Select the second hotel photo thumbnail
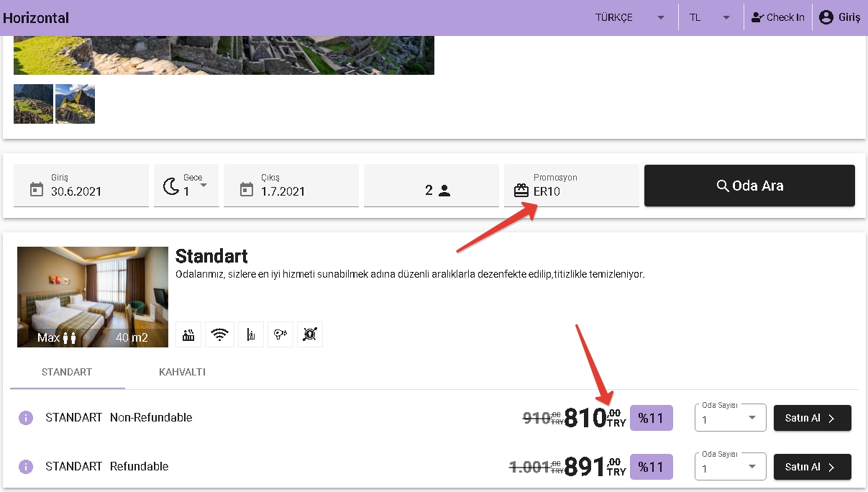This screenshot has height=492, width=868. tap(75, 104)
